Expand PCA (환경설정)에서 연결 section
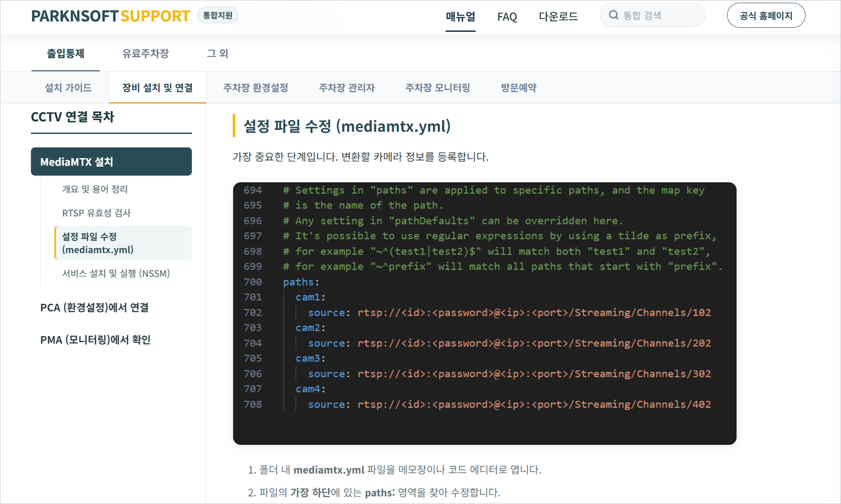 (95, 308)
